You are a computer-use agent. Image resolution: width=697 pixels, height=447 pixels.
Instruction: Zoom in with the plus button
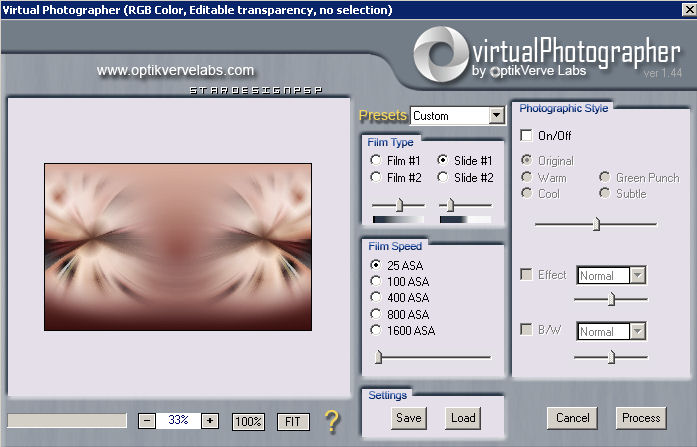point(210,420)
